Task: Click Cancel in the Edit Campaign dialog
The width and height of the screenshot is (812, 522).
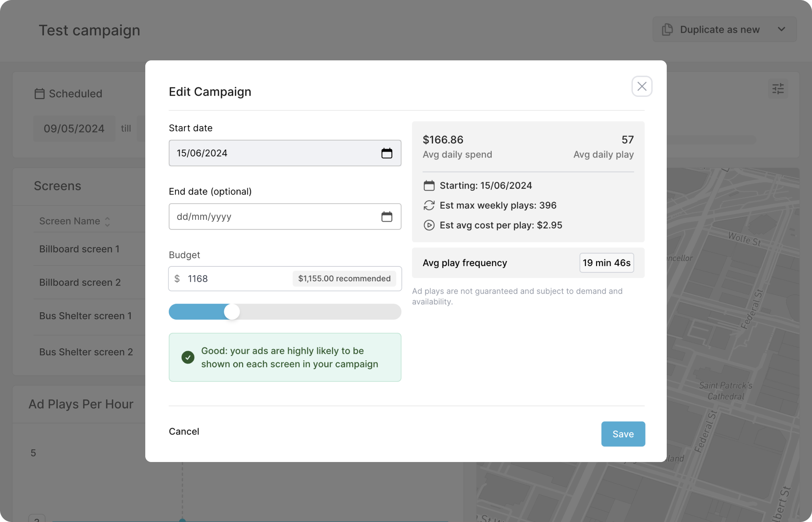Action: (184, 431)
